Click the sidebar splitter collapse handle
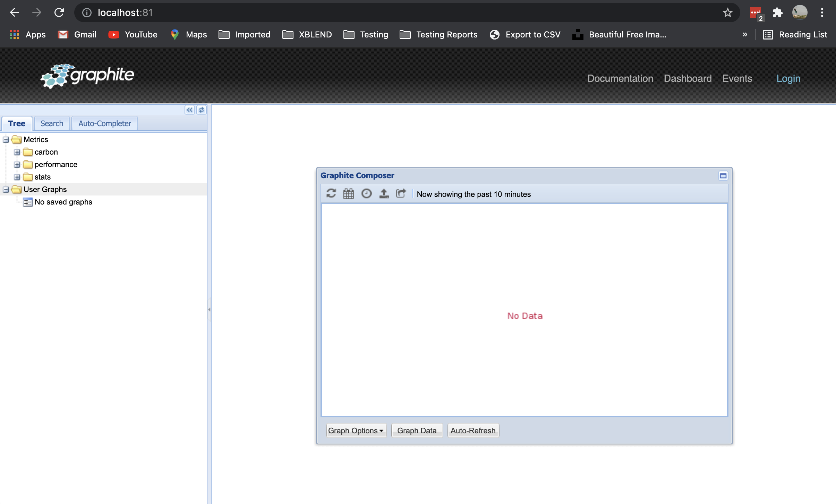 [209, 309]
